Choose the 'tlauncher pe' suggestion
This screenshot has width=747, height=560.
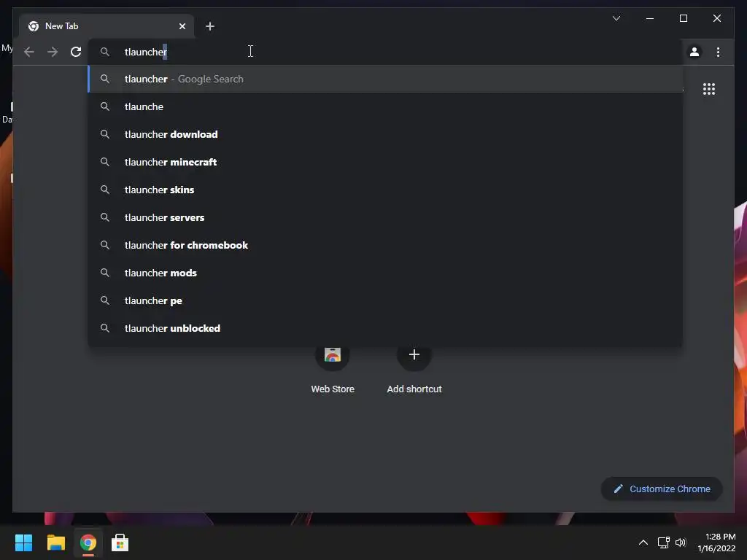[385, 300]
